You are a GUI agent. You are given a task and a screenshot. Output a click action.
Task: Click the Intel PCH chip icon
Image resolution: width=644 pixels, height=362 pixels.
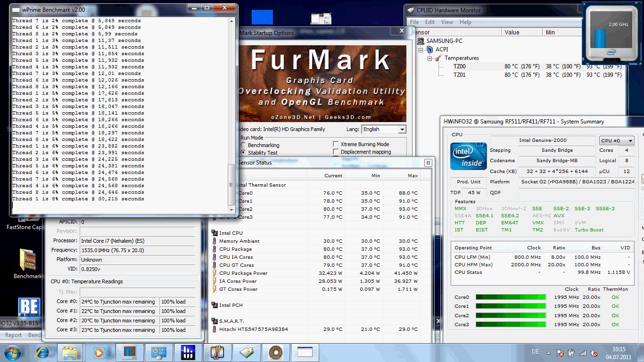click(215, 305)
